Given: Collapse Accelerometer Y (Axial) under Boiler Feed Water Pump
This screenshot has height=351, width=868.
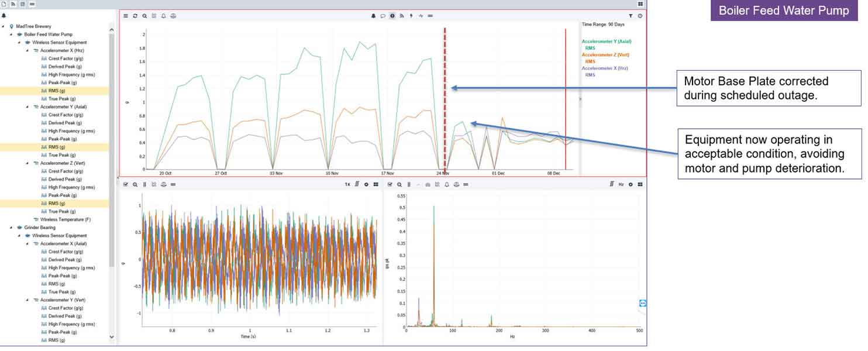Looking at the screenshot, I should point(27,107).
